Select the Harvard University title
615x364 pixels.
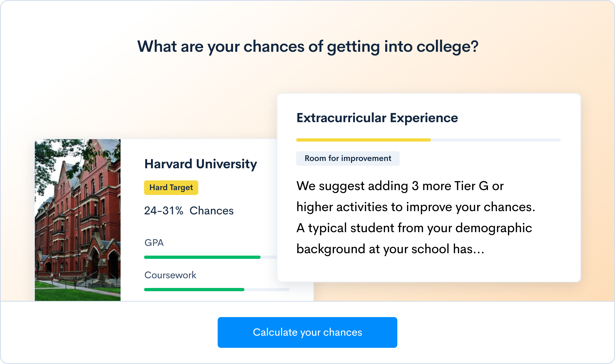pos(201,164)
